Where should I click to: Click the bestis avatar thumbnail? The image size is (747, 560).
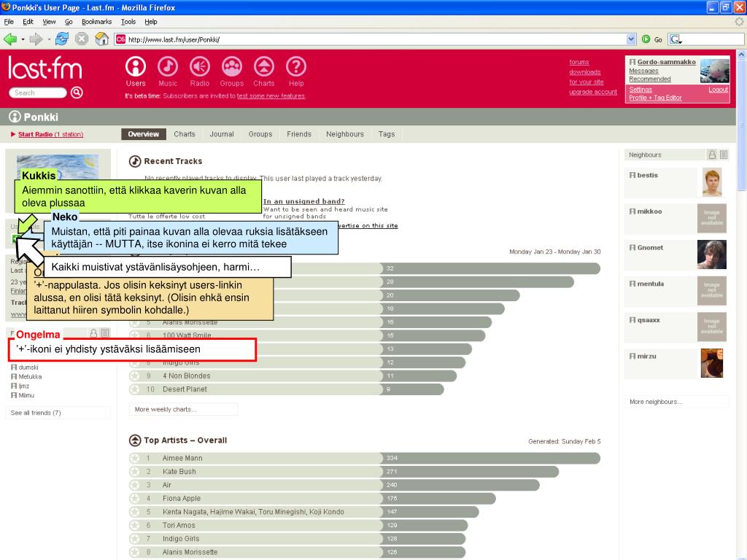tap(712, 182)
